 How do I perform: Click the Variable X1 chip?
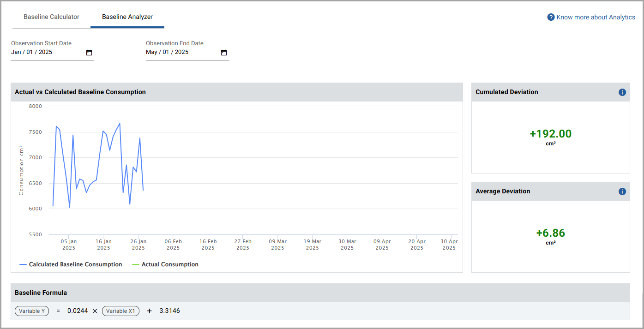click(x=120, y=311)
